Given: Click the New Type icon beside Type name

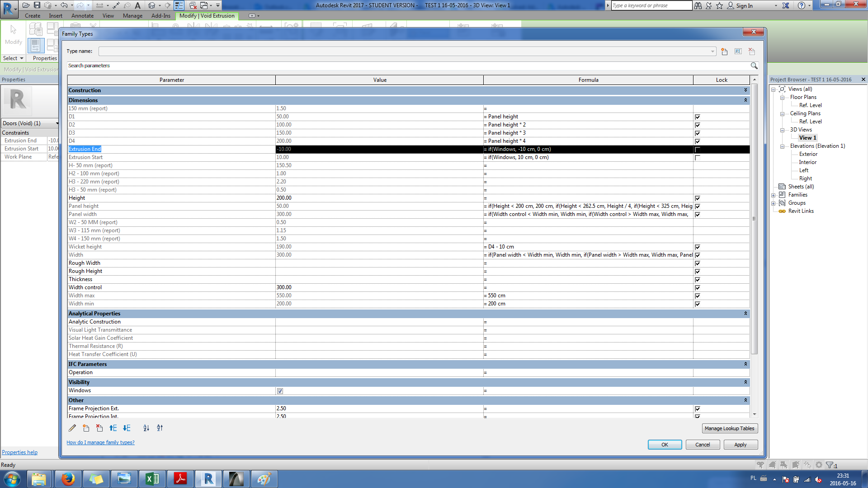Looking at the screenshot, I should point(724,52).
